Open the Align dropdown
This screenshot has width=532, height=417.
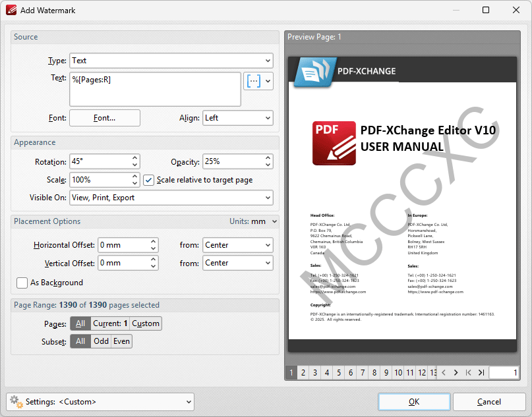click(238, 118)
